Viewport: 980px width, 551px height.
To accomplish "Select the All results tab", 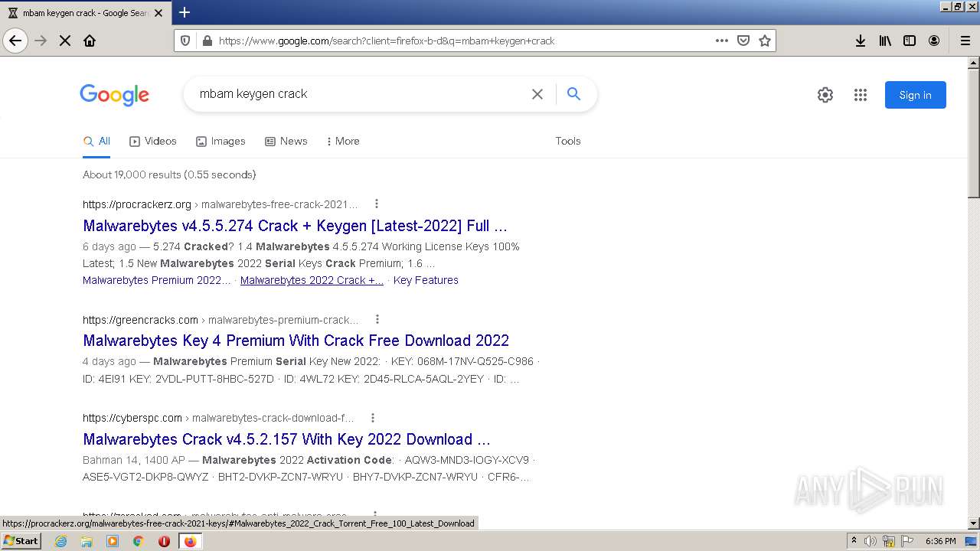I will pos(96,142).
